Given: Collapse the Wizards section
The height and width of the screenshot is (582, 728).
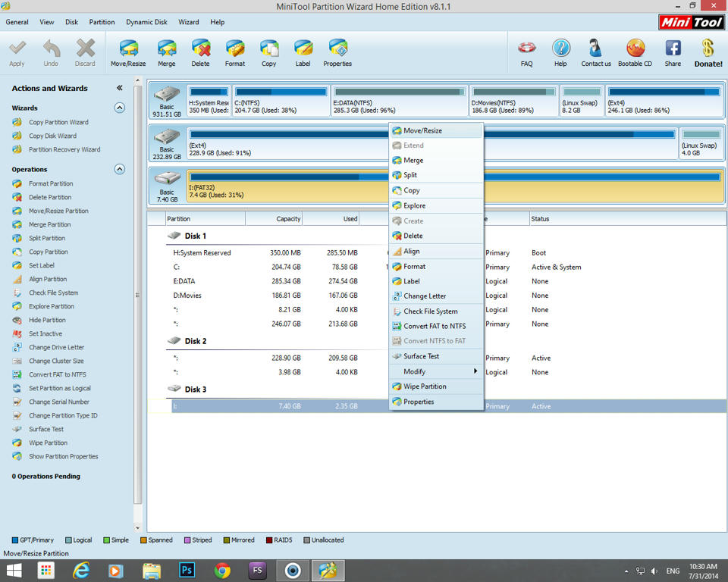Looking at the screenshot, I should point(119,108).
